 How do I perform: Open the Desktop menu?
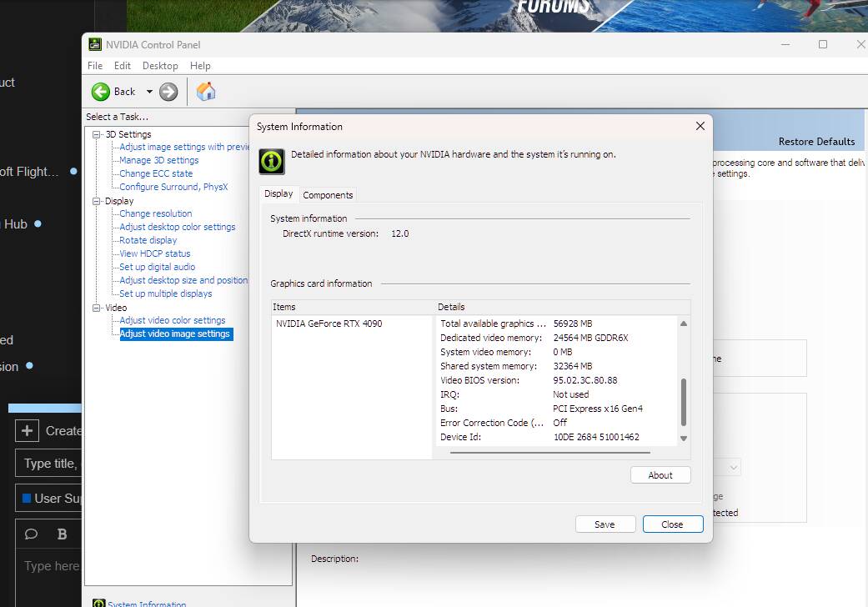tap(159, 65)
